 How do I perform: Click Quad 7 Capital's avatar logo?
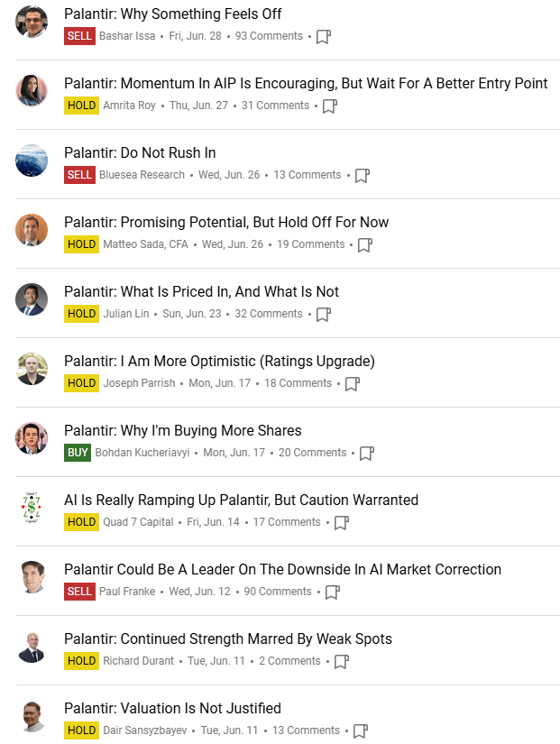(32, 508)
